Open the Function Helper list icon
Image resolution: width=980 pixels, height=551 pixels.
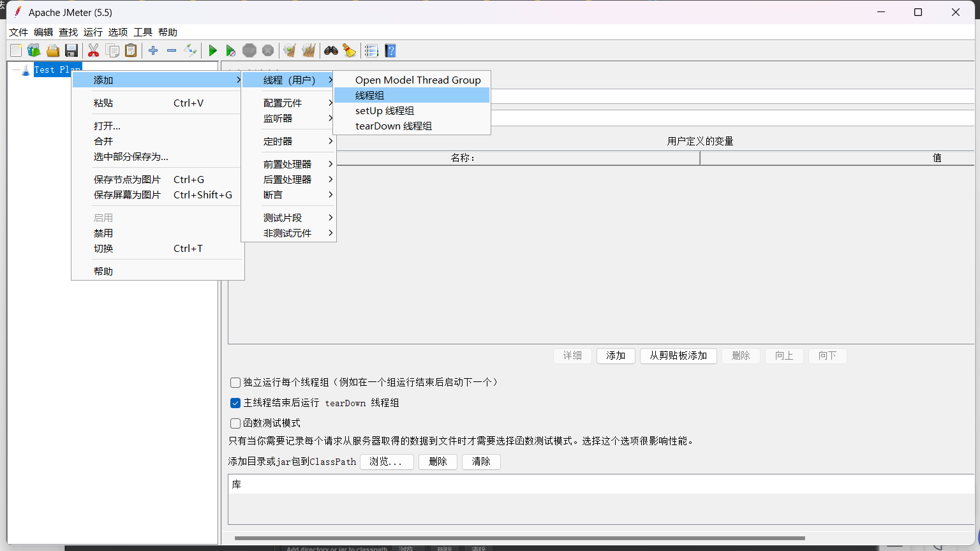371,50
